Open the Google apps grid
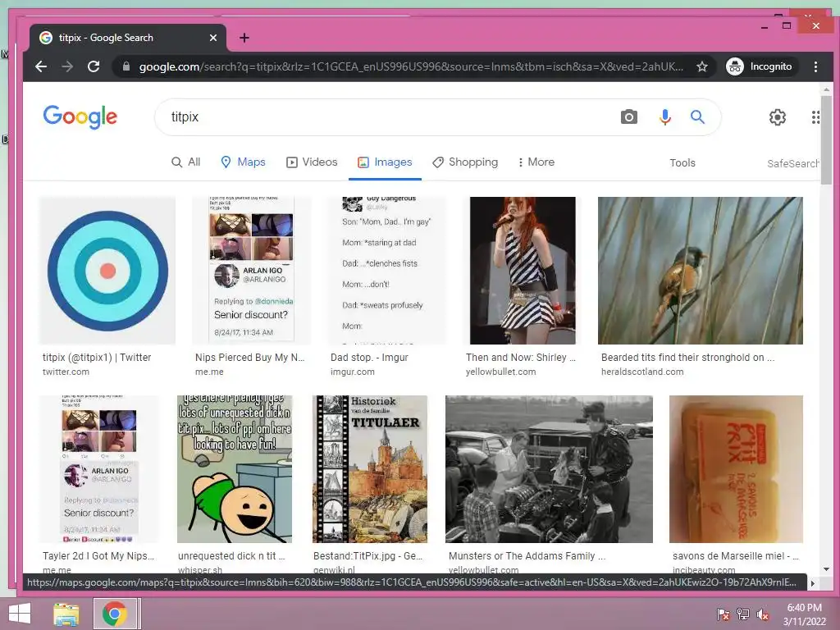This screenshot has width=840, height=630. tap(815, 116)
